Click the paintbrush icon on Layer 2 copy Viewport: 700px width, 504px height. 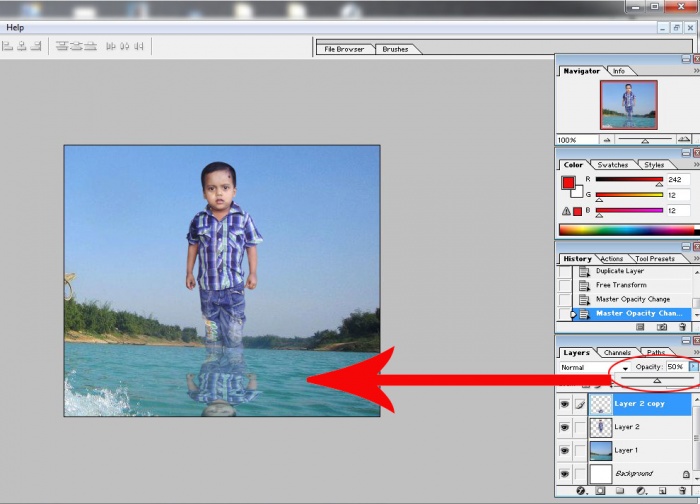580,404
